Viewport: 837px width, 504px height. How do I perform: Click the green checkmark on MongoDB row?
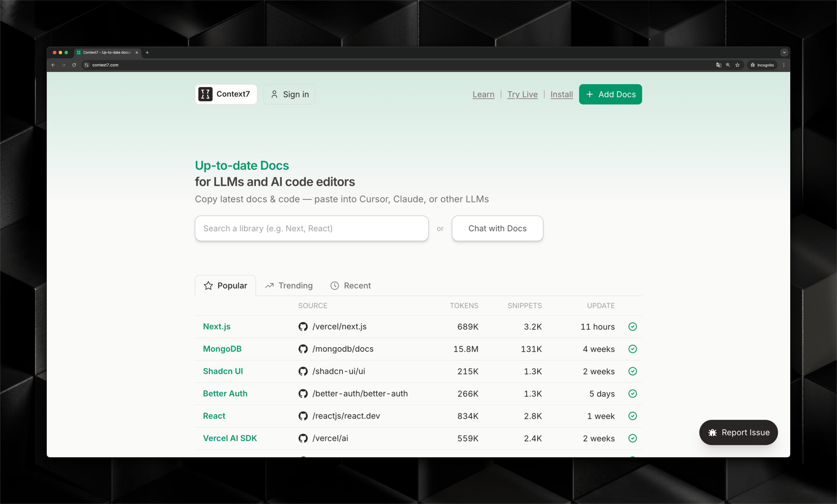[632, 349]
